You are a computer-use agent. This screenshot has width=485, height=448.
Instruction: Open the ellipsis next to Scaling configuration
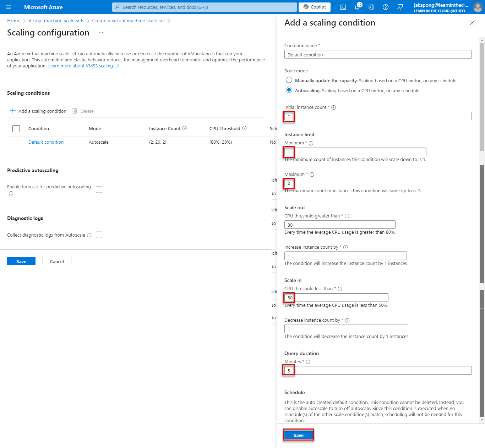tap(101, 33)
